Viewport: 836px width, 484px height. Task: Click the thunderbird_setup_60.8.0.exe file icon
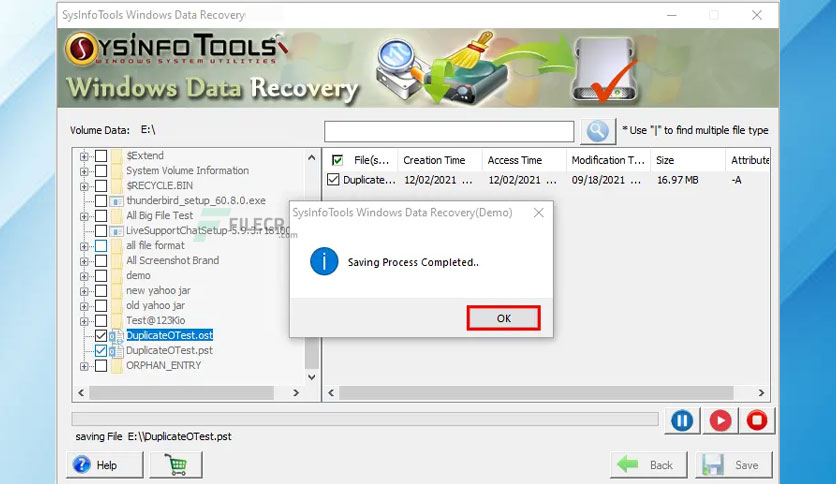[x=117, y=201]
